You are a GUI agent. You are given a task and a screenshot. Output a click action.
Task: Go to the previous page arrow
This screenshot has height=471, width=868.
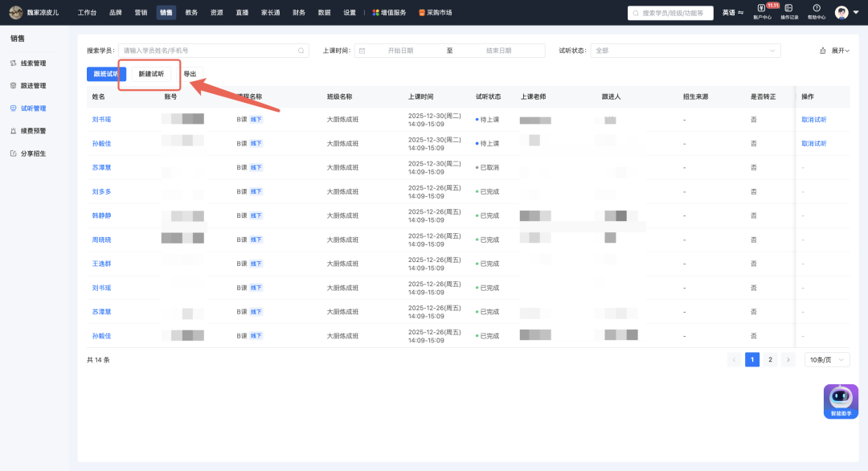734,360
